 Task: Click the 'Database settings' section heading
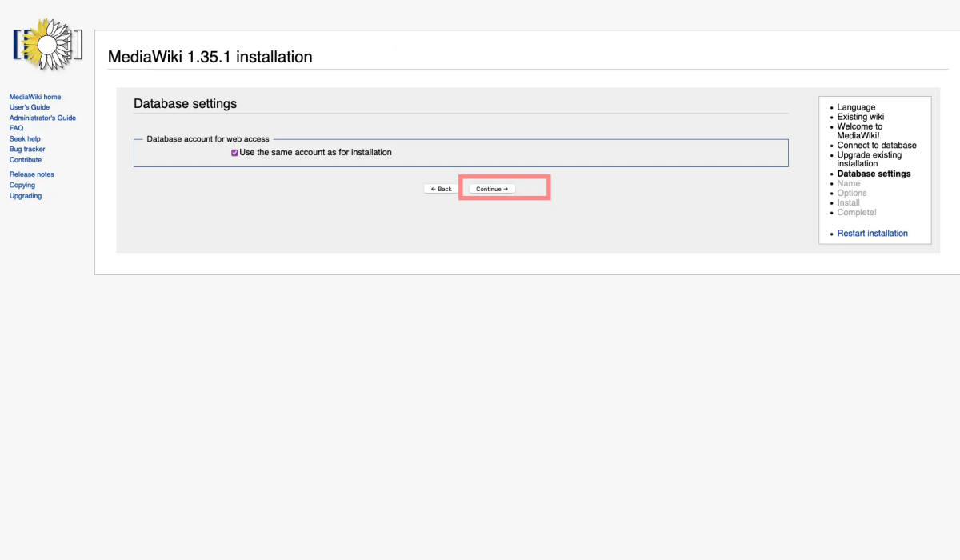(x=185, y=104)
